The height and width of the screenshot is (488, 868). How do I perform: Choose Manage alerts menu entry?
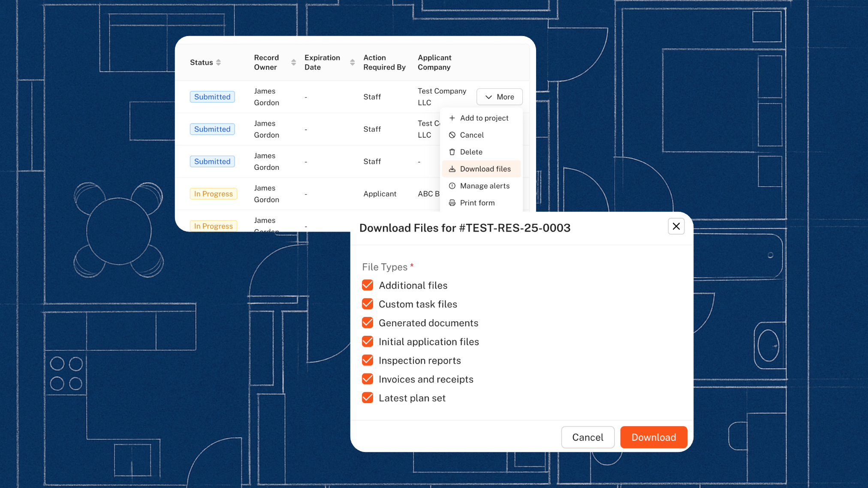click(x=485, y=186)
